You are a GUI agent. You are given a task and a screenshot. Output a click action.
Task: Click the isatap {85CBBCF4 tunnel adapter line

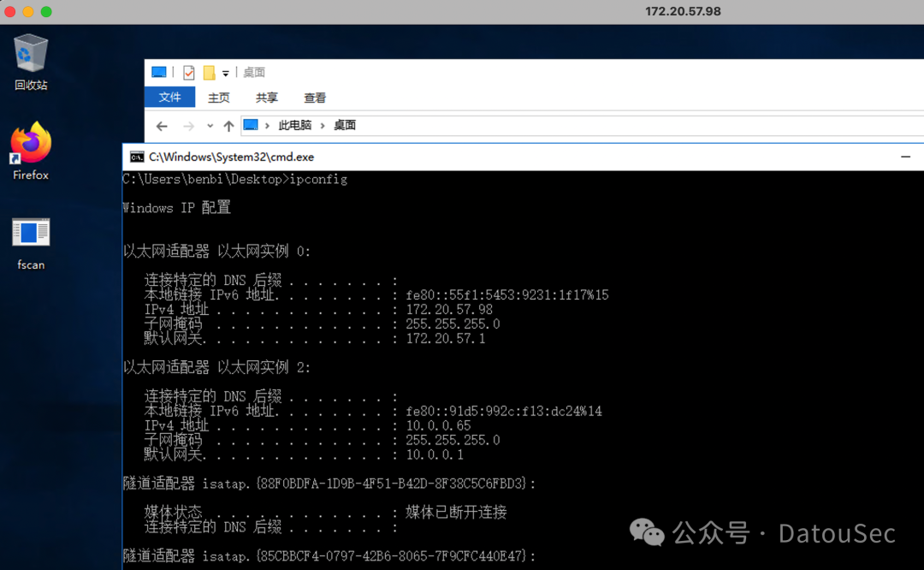[329, 555]
